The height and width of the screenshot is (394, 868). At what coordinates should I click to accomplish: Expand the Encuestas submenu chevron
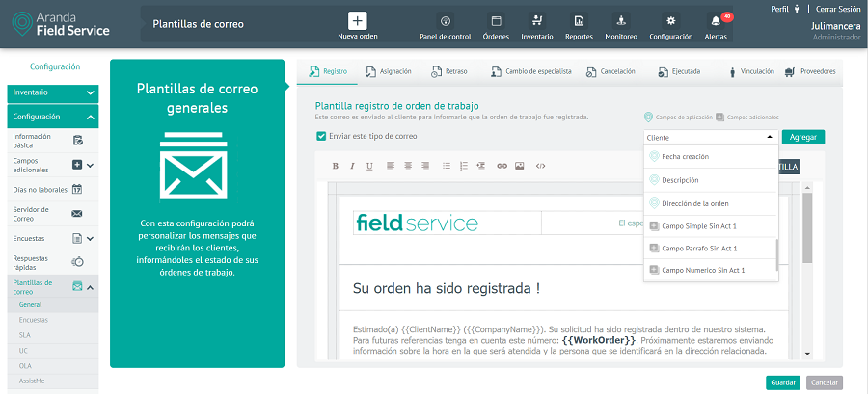pyautogui.click(x=91, y=239)
